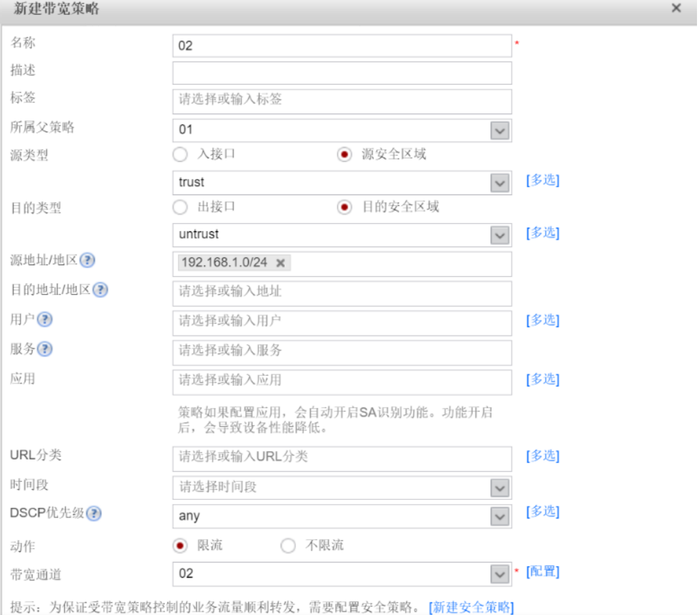Screen dimensions: 700x615
Task: Open the untrust destination zone dropdown
Action: (499, 235)
